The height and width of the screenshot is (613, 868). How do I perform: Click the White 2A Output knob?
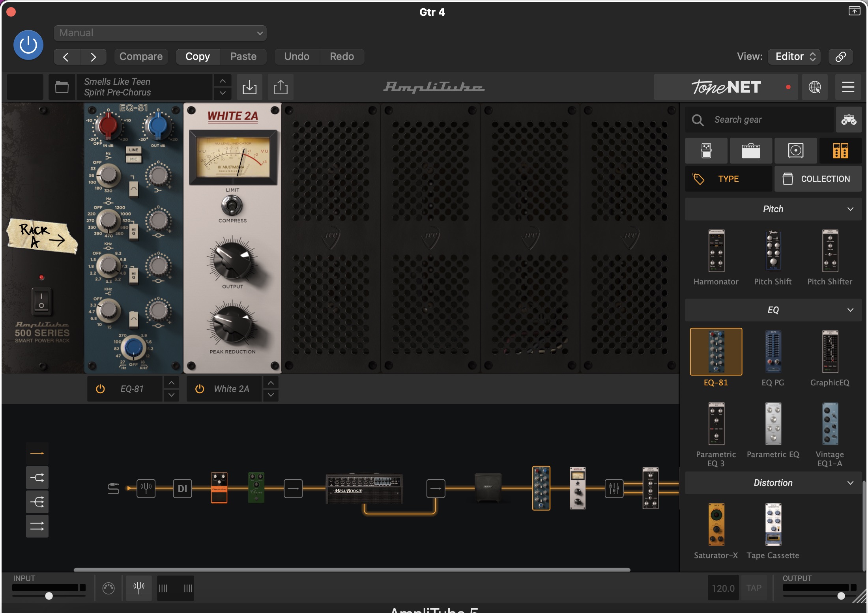232,261
